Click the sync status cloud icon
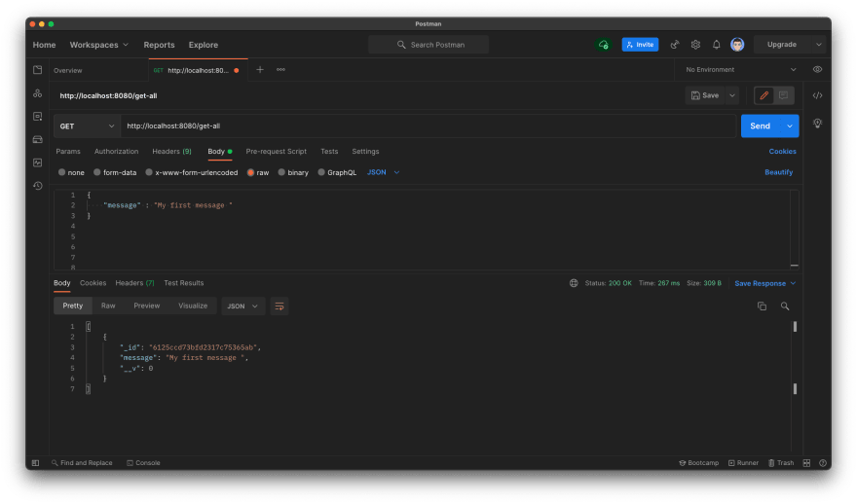 coord(604,45)
